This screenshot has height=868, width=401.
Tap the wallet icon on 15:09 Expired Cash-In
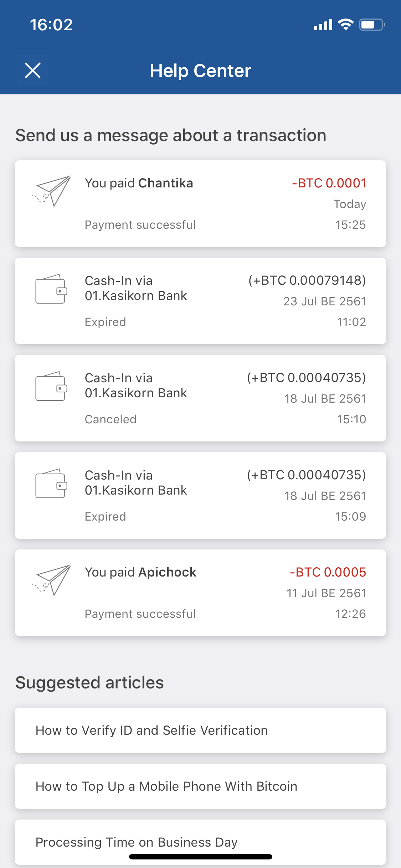(x=51, y=483)
